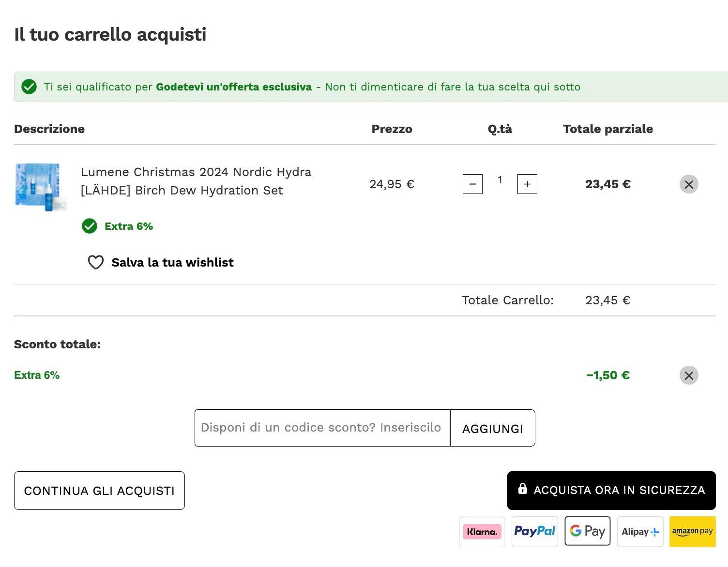Screen dimensions: 728x567
Task: Choose the Google Pay icon
Action: click(588, 532)
